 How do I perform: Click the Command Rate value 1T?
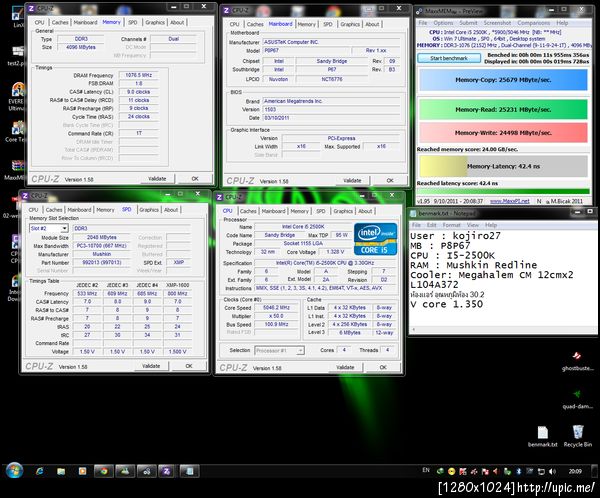click(x=139, y=133)
